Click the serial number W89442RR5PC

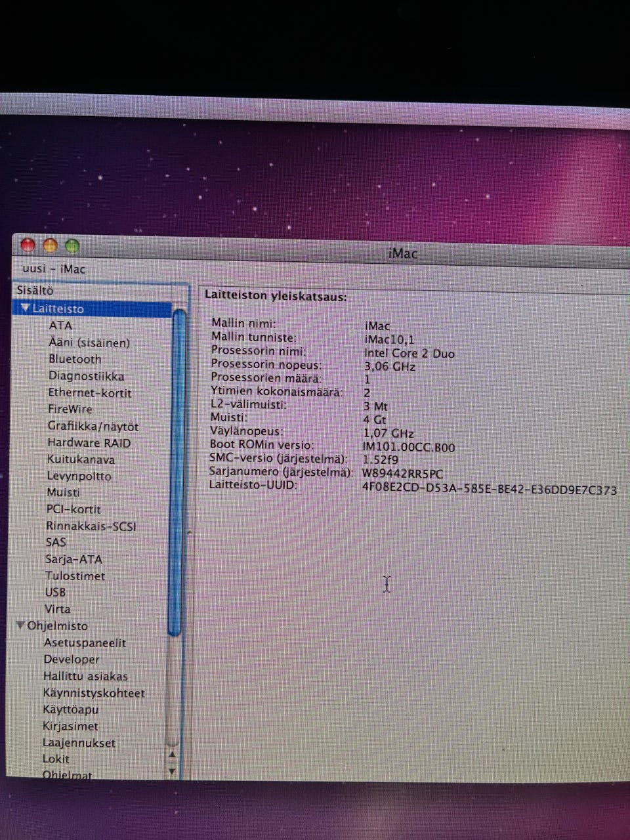pyautogui.click(x=402, y=474)
